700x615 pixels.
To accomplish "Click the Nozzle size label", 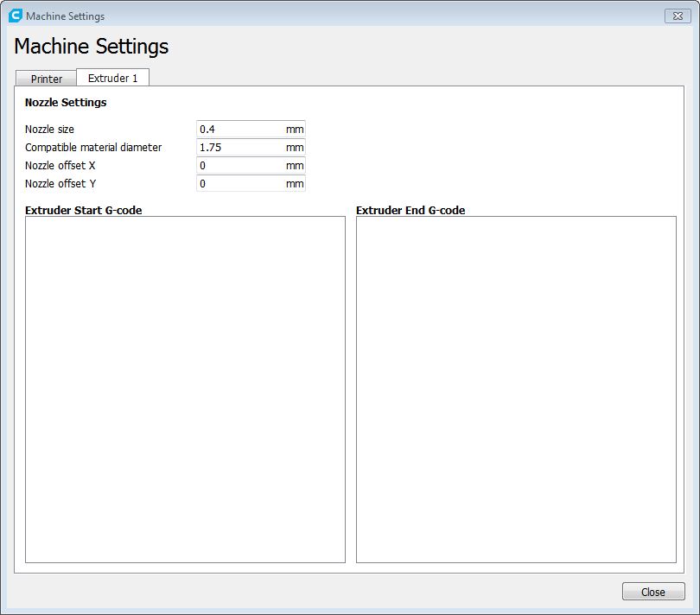I will (49, 130).
